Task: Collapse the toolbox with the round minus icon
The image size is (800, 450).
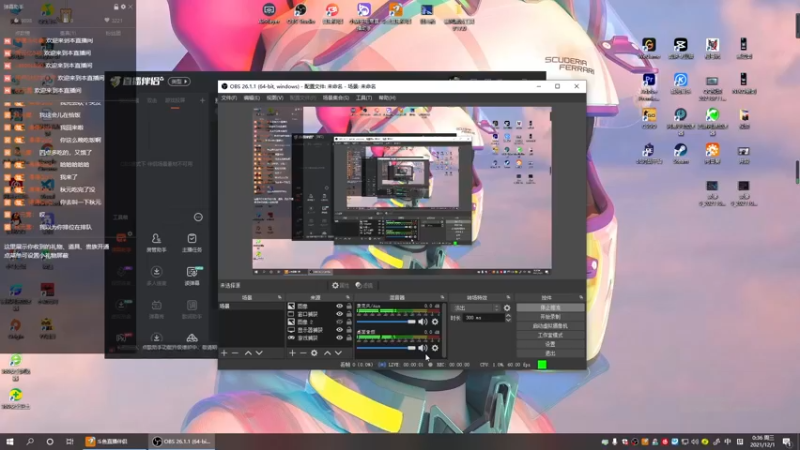Action: coord(198,217)
